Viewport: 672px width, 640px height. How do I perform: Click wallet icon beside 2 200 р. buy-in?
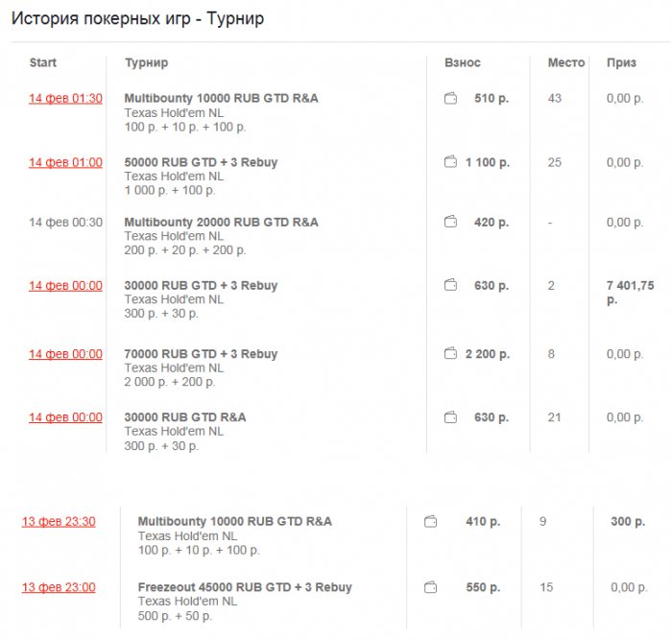(x=450, y=354)
